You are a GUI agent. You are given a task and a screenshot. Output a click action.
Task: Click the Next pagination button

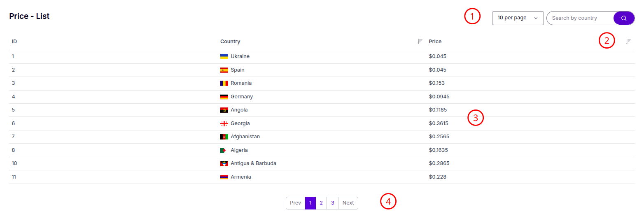[x=348, y=203]
